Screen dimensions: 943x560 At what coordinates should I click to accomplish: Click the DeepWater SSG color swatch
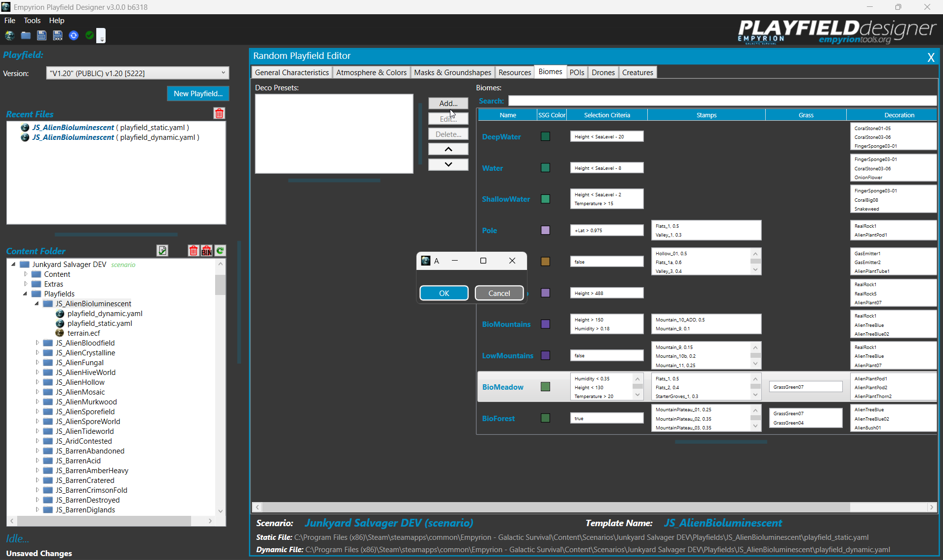(545, 136)
